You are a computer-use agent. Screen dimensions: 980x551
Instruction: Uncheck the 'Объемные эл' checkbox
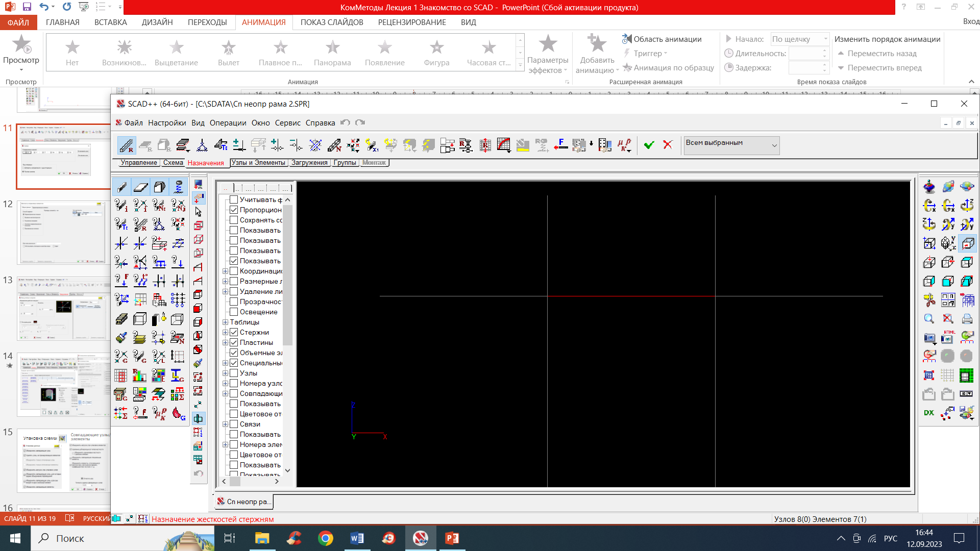tap(234, 353)
